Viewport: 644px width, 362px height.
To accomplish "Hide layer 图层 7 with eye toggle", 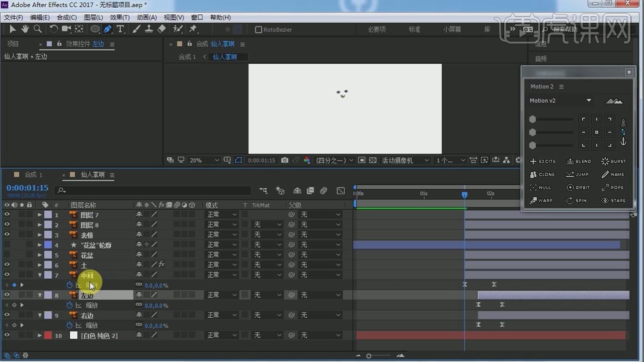I will (7, 214).
